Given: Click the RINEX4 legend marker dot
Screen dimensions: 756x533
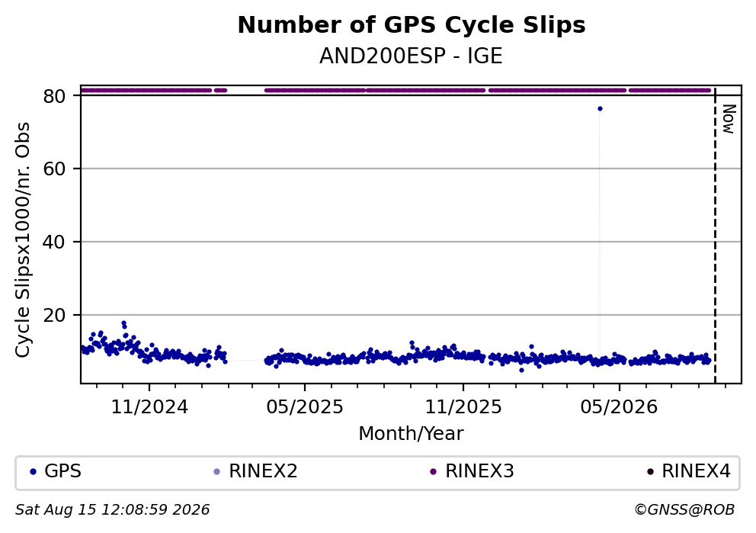Looking at the screenshot, I should (650, 472).
